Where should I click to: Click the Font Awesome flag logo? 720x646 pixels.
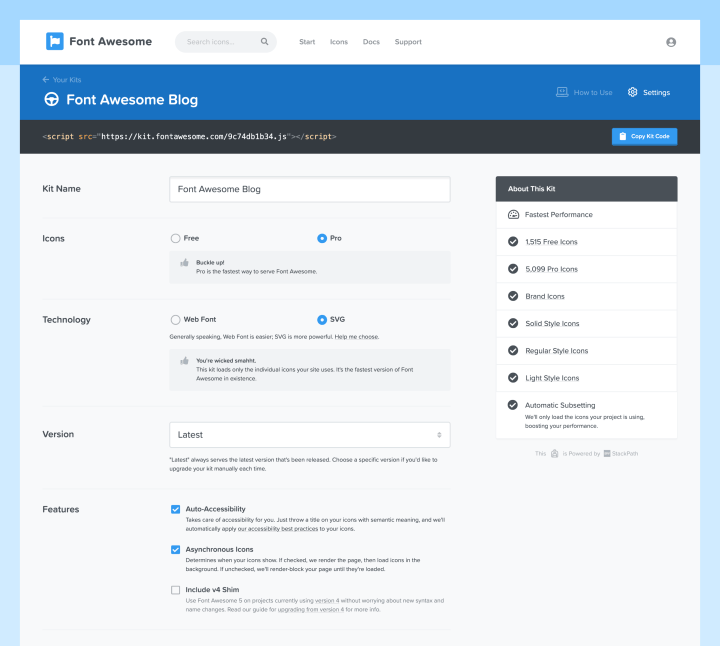(x=55, y=41)
